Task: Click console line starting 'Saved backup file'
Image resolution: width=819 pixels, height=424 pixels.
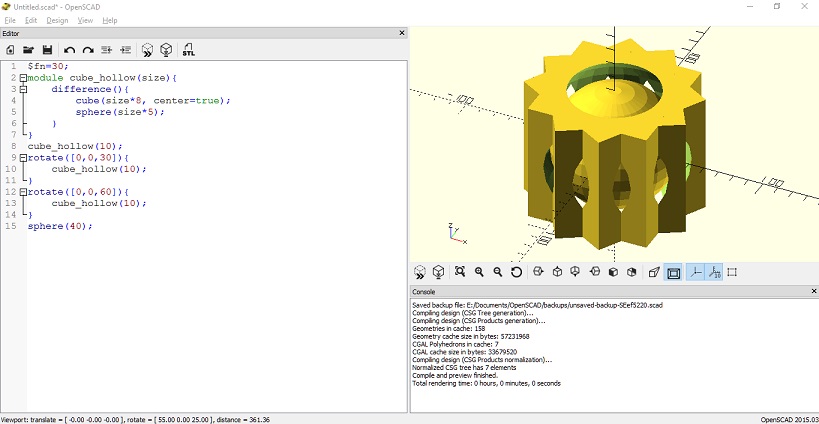Action: pyautogui.click(x=537, y=305)
